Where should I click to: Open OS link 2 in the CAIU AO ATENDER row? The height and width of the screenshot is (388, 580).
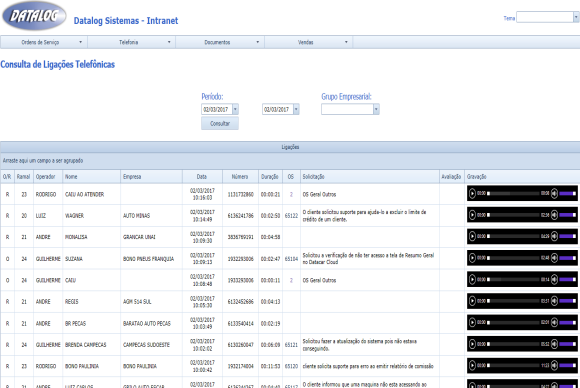[x=291, y=194]
